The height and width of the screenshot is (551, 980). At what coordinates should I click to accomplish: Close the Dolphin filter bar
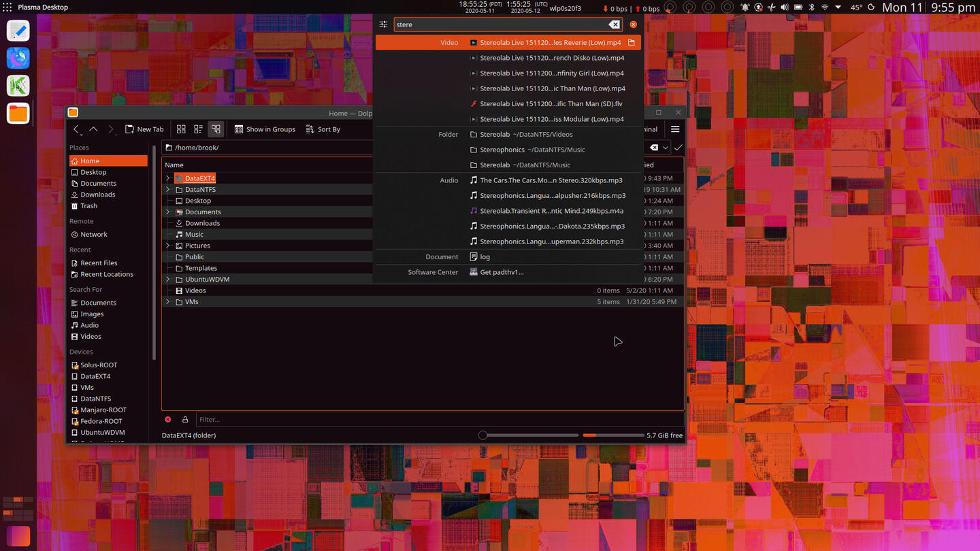[168, 419]
